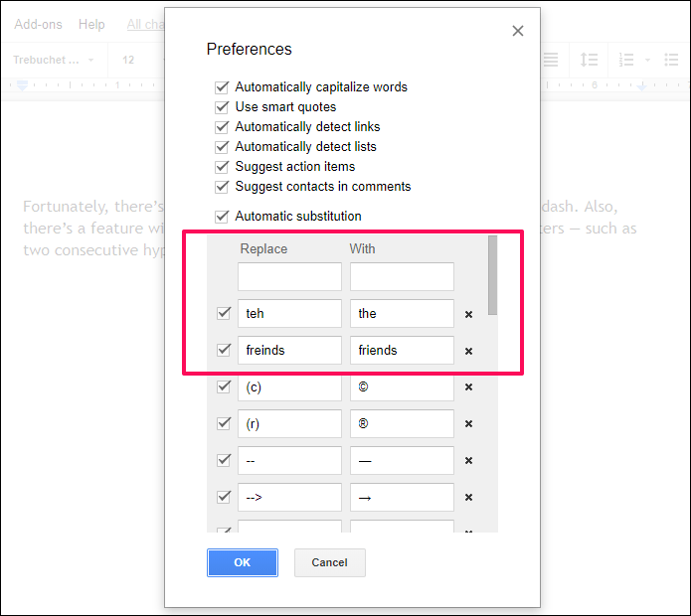Uncheck the 'teh' substitution row checkbox
This screenshot has width=691, height=616.
click(x=224, y=313)
